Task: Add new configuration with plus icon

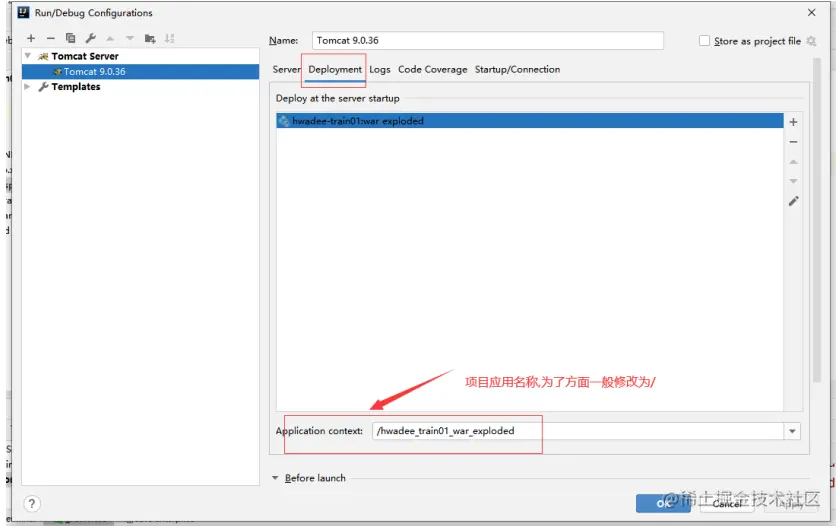Action: [x=31, y=38]
